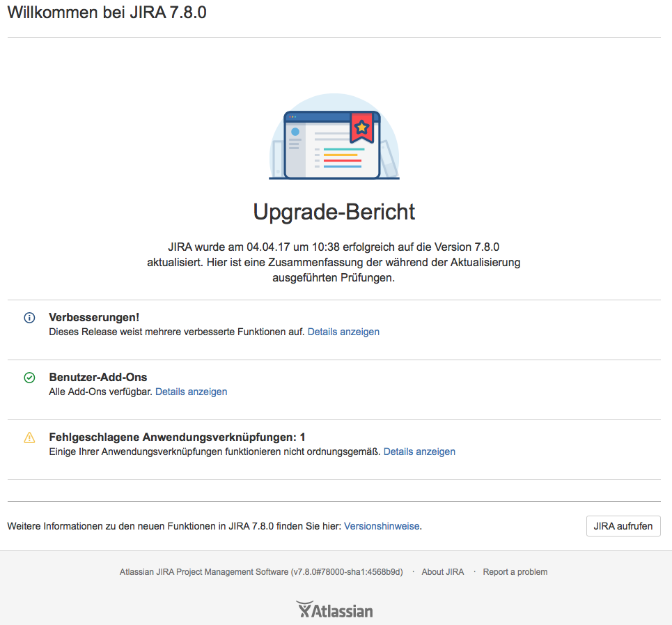
Task: Open the About JIRA footer link
Action: coord(443,572)
